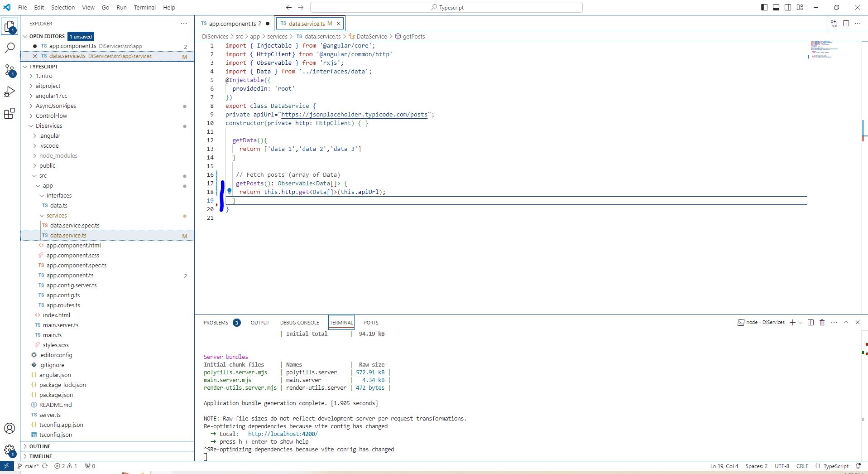Close the data.service.ts editor tab
The image size is (868, 474).
[x=338, y=24]
